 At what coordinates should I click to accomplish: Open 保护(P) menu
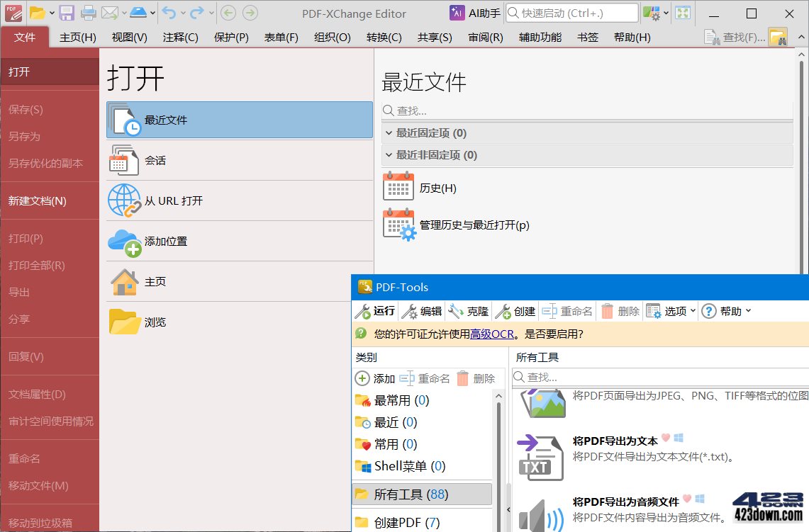tap(231, 37)
